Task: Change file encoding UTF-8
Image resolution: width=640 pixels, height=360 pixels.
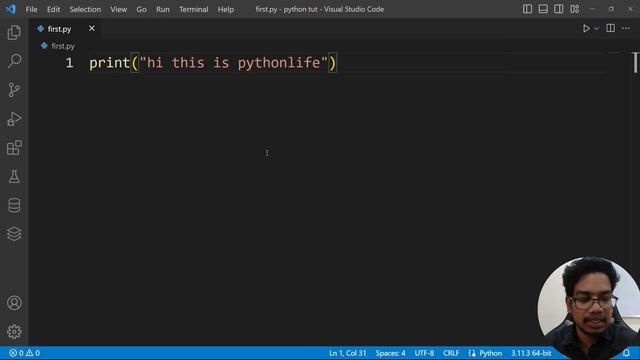Action: point(424,353)
